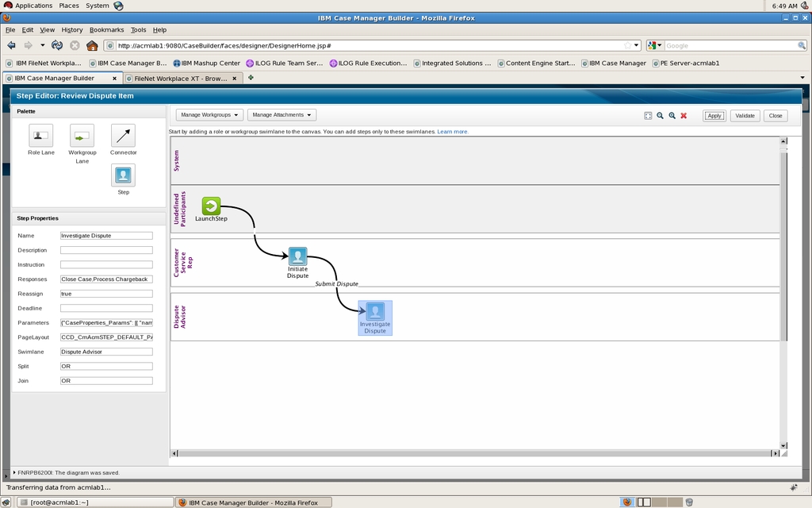
Task: Open the ILOG Rule Team Server bookmark
Action: pyautogui.click(x=285, y=63)
